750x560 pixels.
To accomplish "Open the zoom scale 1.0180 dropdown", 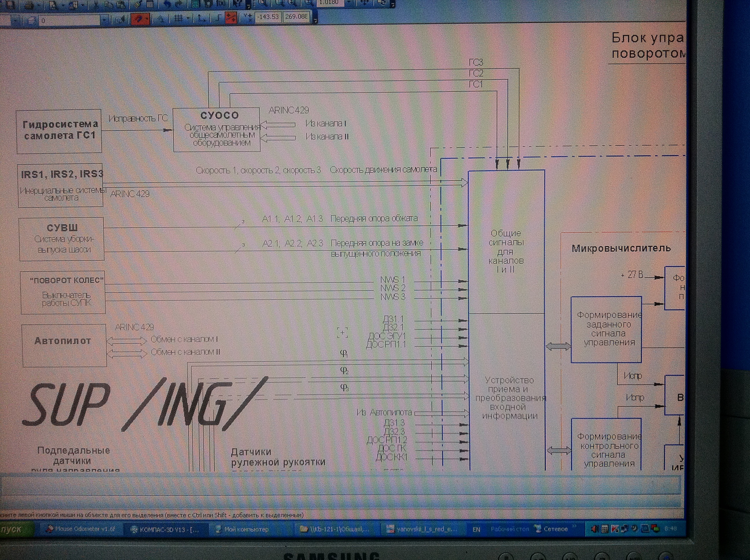I will [x=349, y=3].
